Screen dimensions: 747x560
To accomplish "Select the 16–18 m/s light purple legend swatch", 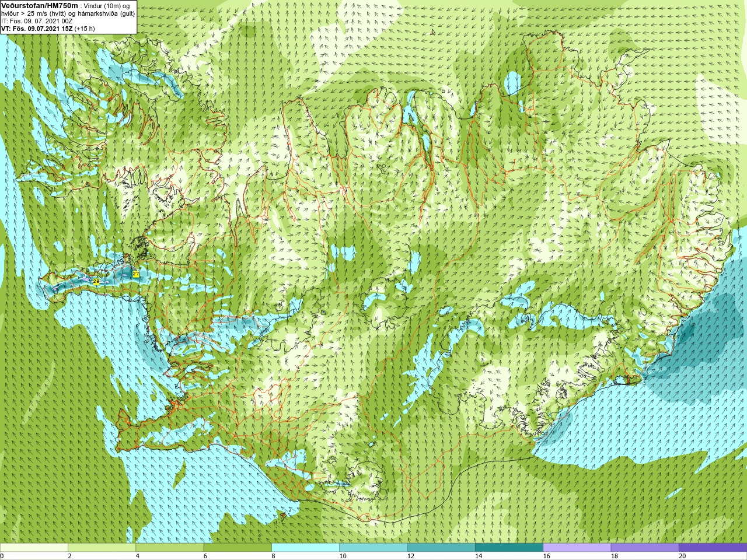I will [577, 548].
